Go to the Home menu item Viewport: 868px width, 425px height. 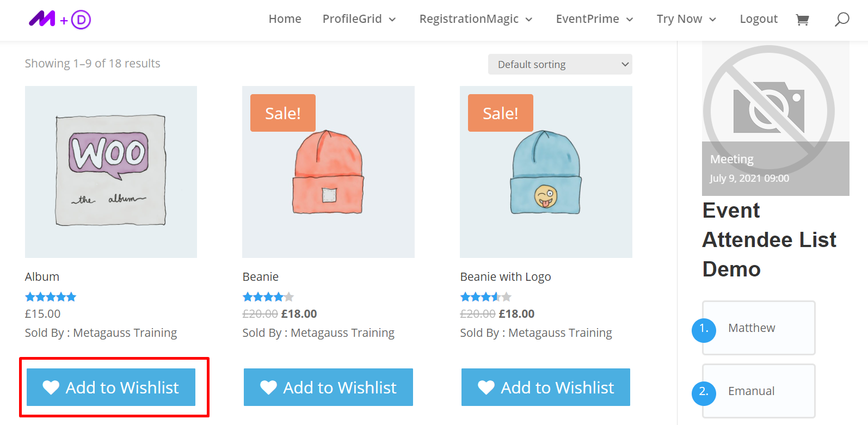coord(285,19)
